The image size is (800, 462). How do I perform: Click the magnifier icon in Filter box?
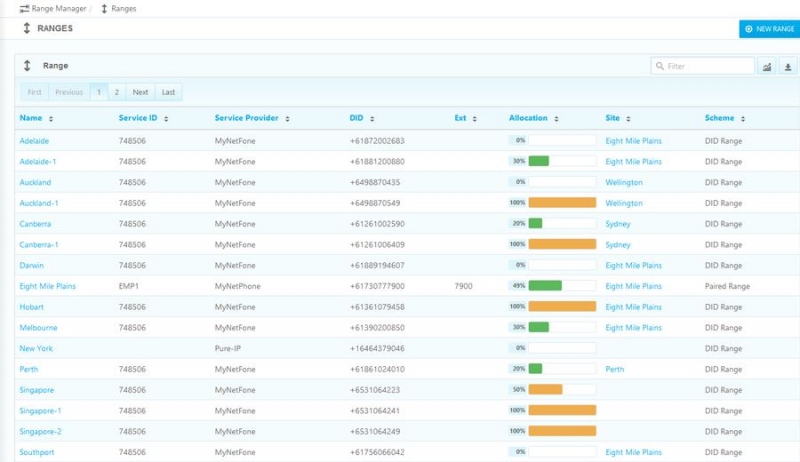(660, 66)
